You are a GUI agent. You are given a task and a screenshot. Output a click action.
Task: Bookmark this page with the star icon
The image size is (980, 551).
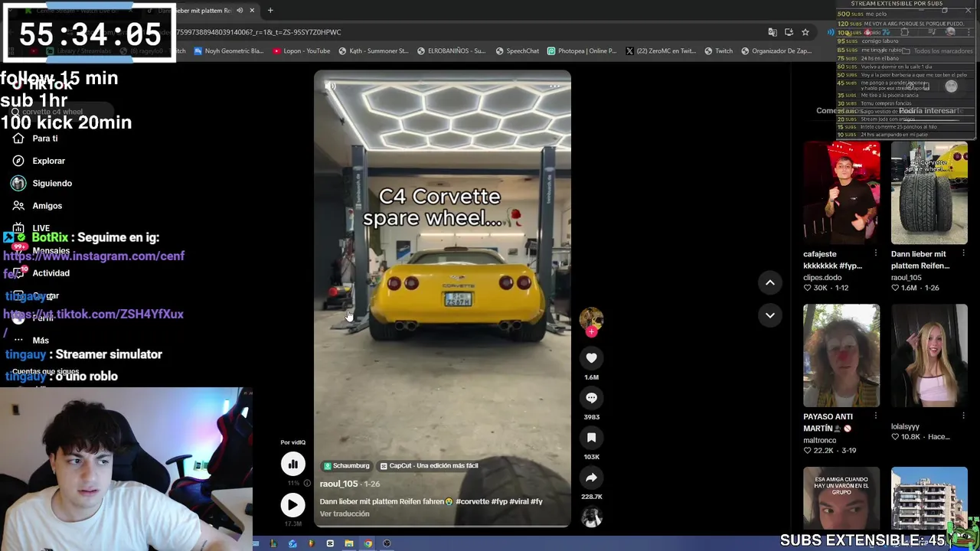coord(805,32)
